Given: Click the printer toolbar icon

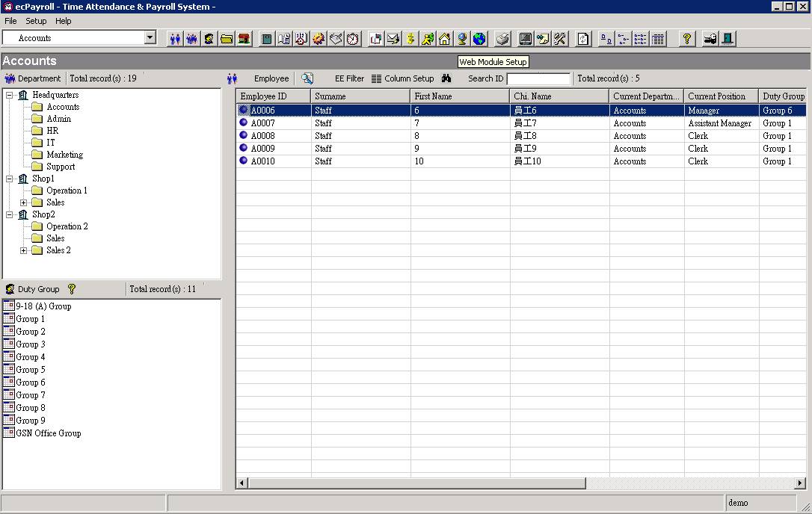Looking at the screenshot, I should tap(502, 39).
